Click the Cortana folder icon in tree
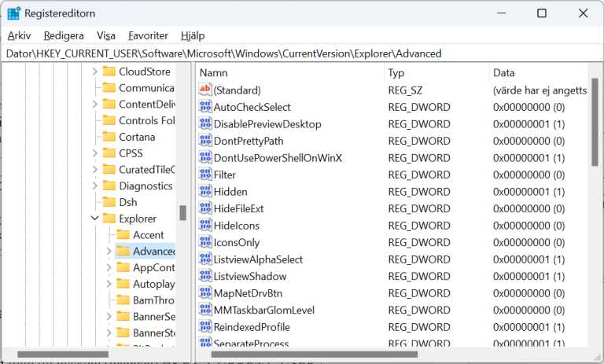Viewport: 604px width, 364px height. pos(109,137)
